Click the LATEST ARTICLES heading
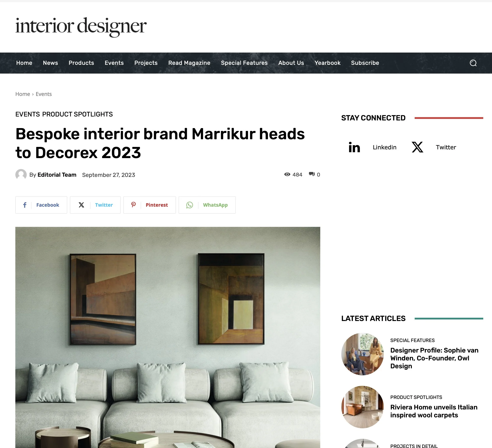This screenshot has width=492, height=448. [x=373, y=319]
